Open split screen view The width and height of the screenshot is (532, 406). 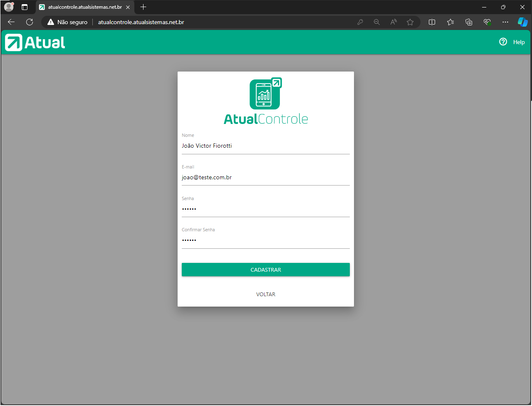[x=432, y=22]
